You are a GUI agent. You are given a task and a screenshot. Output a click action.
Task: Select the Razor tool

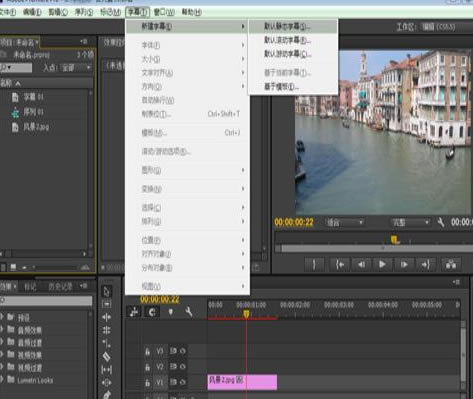107,357
